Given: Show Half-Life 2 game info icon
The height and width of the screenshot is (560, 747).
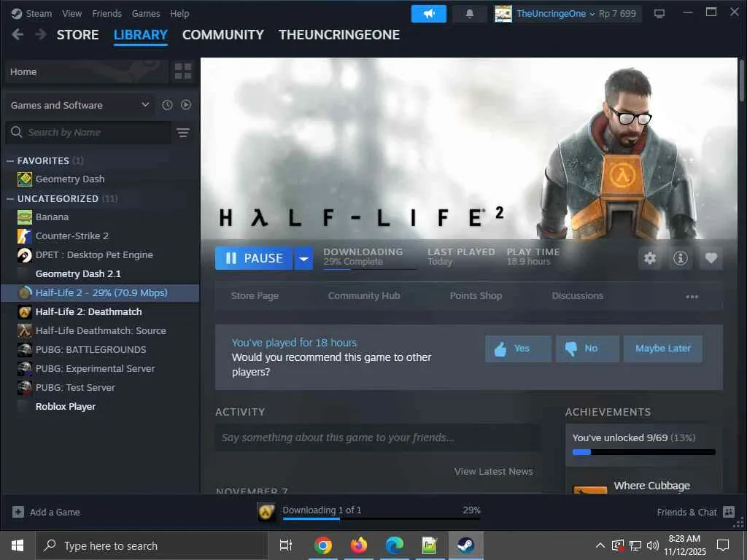Looking at the screenshot, I should 681,258.
